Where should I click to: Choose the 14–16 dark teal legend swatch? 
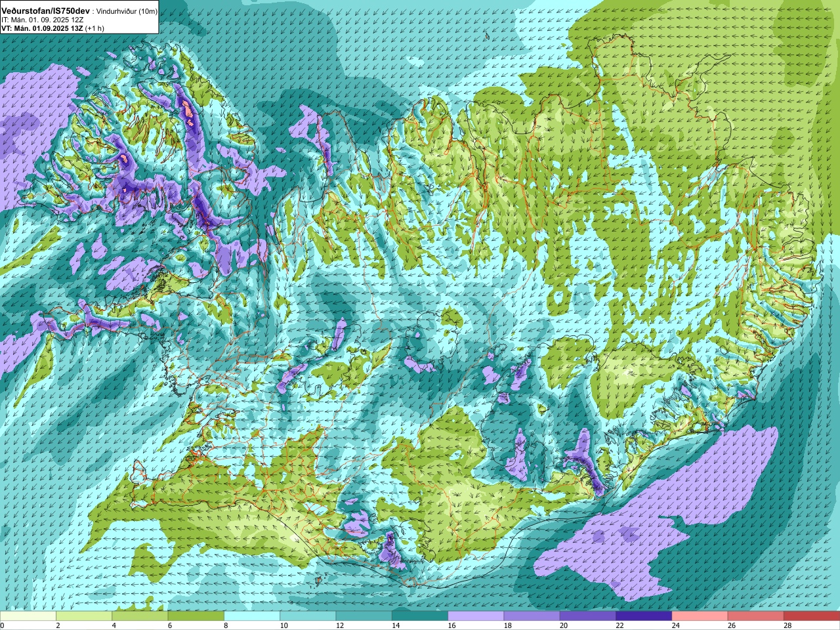[420, 616]
